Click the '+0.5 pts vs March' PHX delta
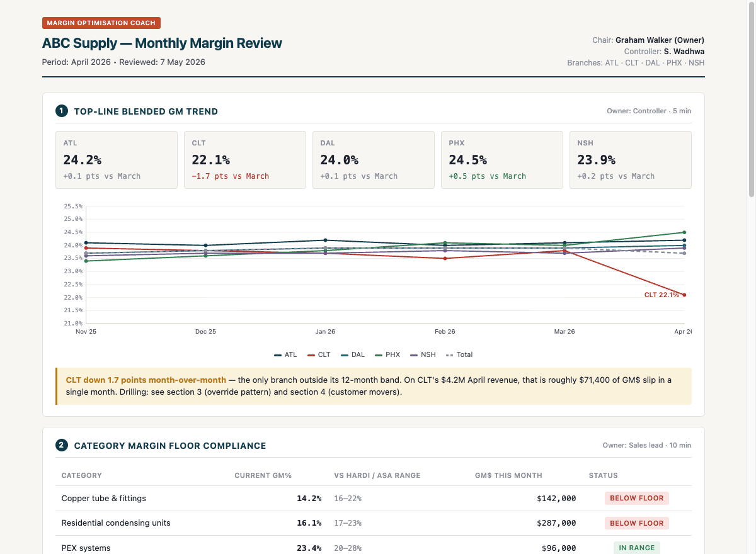 tap(488, 176)
